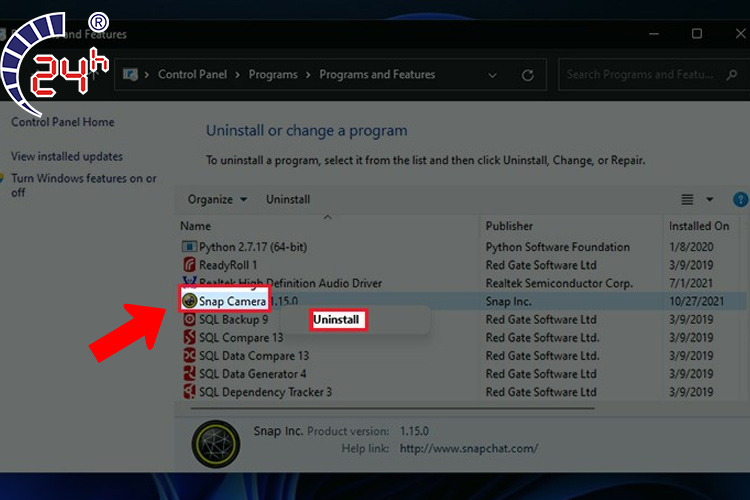The height and width of the screenshot is (500, 750).
Task: Sort by the Installed On column header
Action: [699, 226]
